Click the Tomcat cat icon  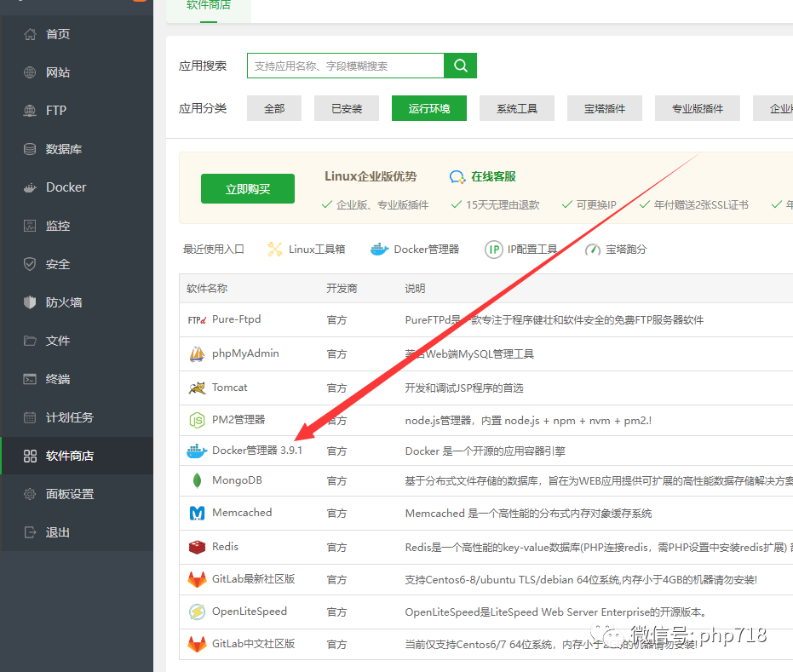click(x=197, y=388)
